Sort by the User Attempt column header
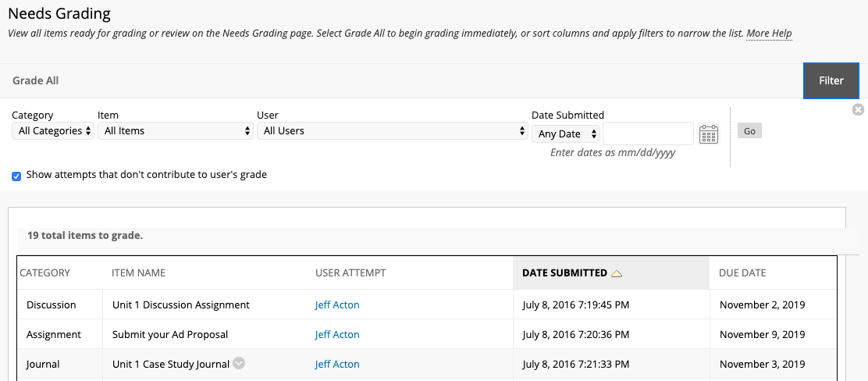Viewport: 868px width, 381px height. click(x=350, y=272)
